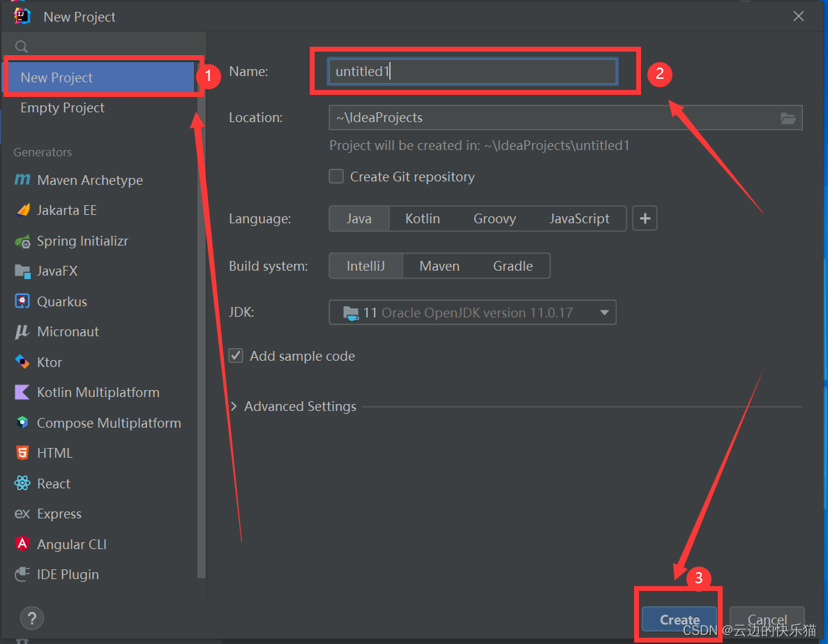Click the Quarkus icon
Image resolution: width=828 pixels, height=644 pixels.
[x=22, y=301]
